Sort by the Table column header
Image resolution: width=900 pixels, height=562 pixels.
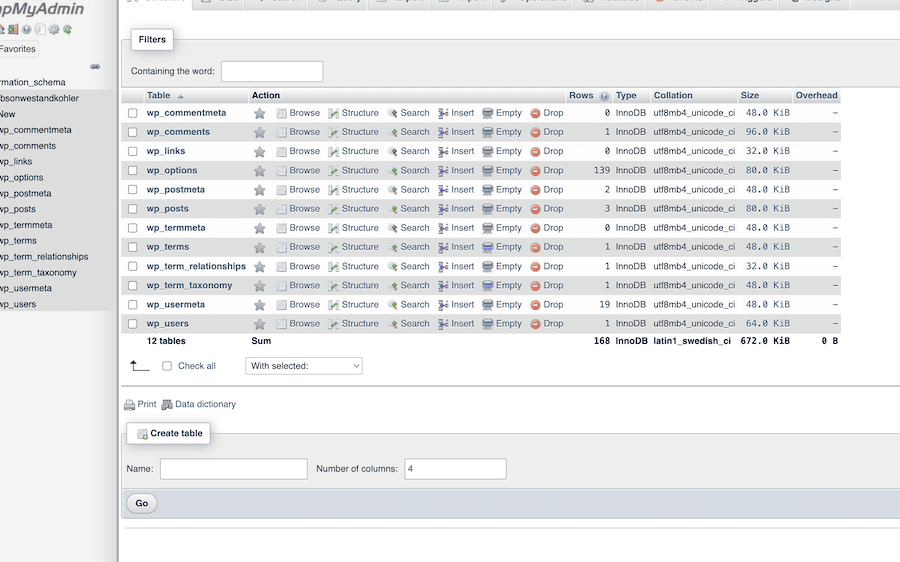[x=159, y=96]
